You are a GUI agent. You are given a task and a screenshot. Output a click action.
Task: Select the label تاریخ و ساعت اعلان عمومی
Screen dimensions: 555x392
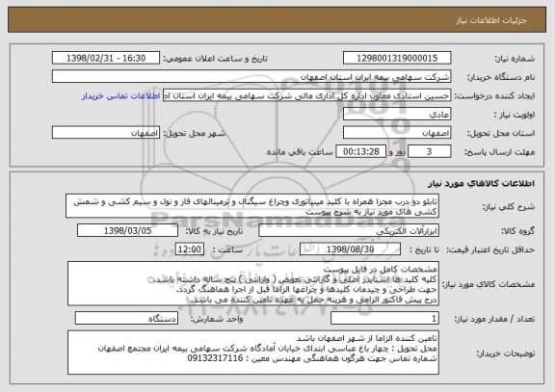[215, 59]
